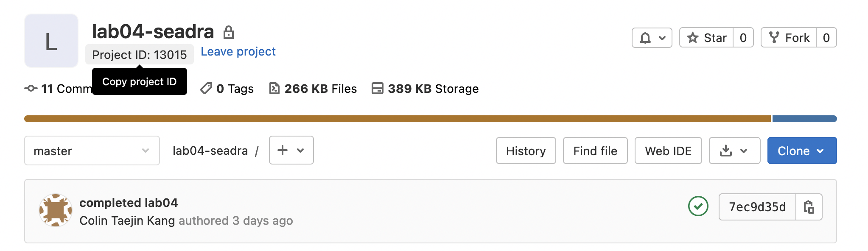This screenshot has width=868, height=251.
Task: Click the Find file button
Action: [x=595, y=151]
